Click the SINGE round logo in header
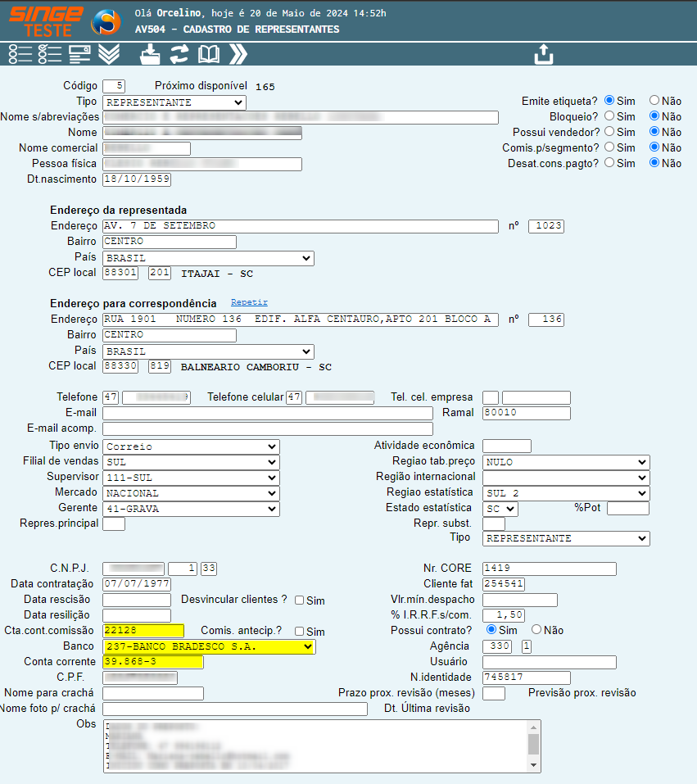The width and height of the screenshot is (697, 784). click(106, 23)
